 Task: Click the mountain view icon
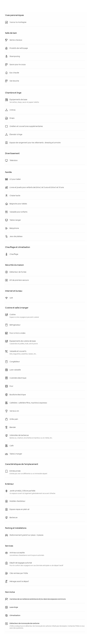[x=6, y=22]
